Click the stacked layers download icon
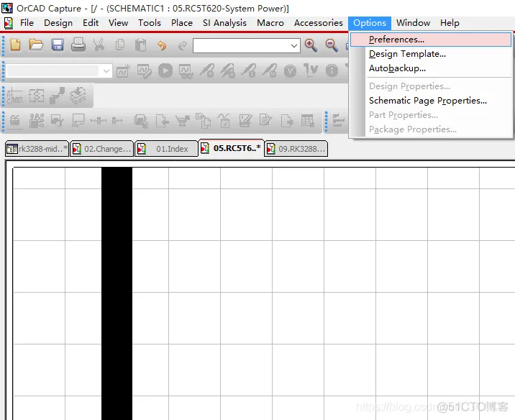 [78, 96]
